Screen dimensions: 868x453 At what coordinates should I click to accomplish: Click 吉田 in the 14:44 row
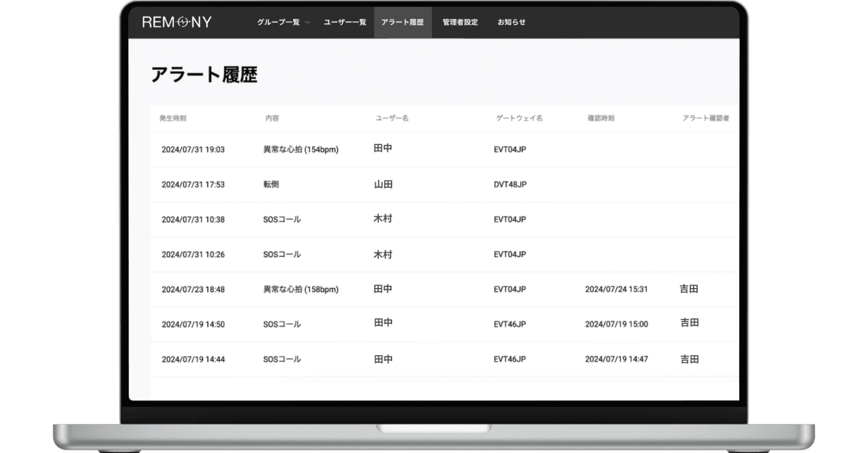[x=689, y=359]
